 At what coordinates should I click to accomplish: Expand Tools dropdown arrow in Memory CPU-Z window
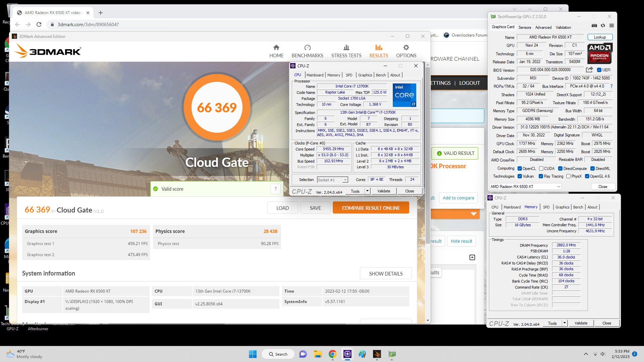coord(565,323)
